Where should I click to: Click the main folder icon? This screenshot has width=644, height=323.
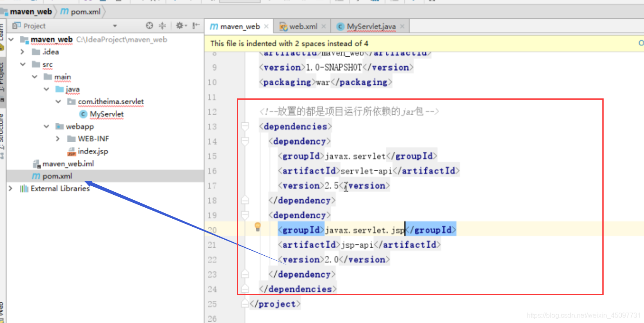(x=48, y=77)
